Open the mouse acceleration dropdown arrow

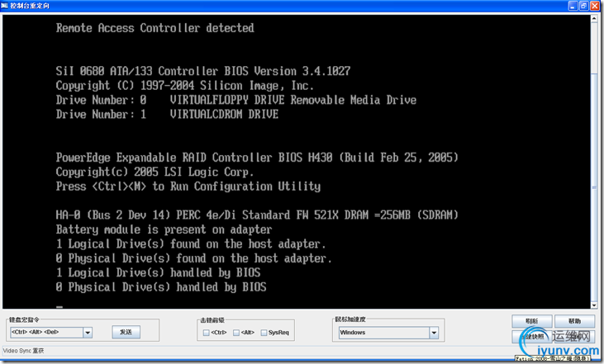434,333
